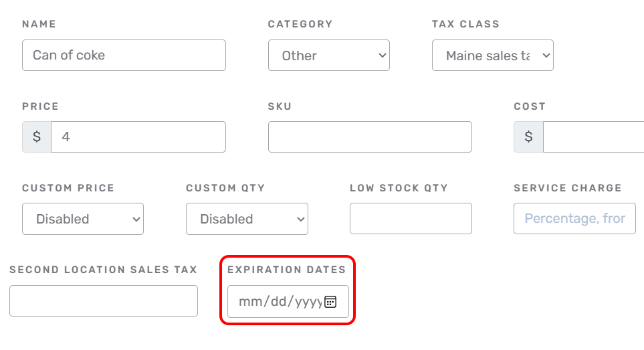Click the chevron arrow on Category select
This screenshot has width=644, height=350.
pyautogui.click(x=383, y=56)
